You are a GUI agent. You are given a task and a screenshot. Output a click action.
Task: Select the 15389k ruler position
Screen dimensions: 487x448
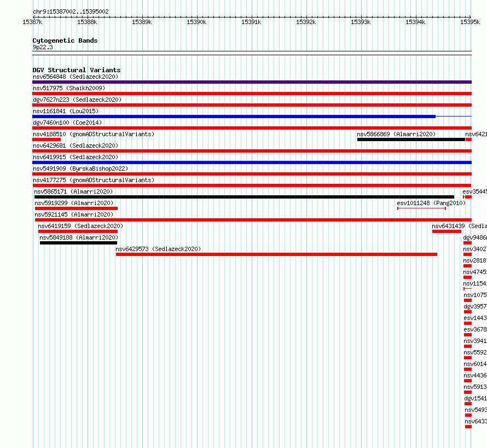pyautogui.click(x=142, y=22)
